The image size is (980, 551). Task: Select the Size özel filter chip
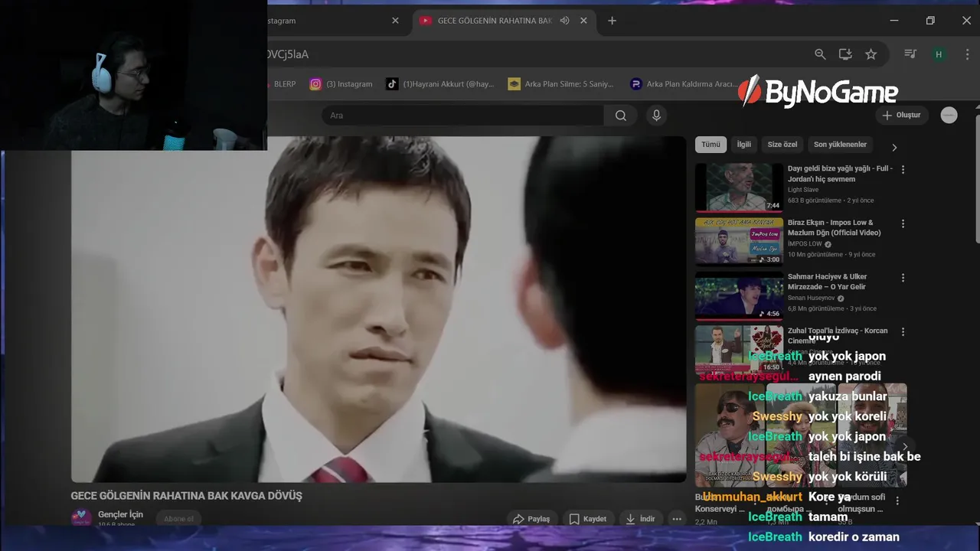[x=782, y=145]
